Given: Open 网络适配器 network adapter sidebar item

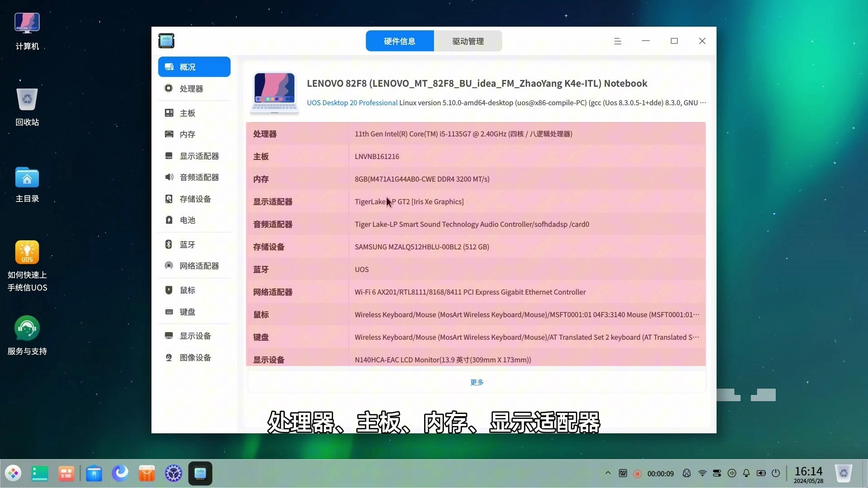Looking at the screenshot, I should point(194,266).
